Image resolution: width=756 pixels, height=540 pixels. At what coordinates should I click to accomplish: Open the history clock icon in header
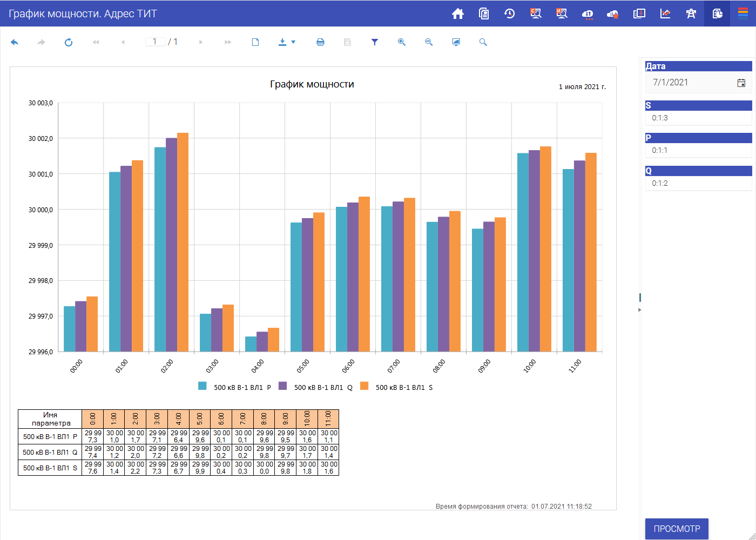click(509, 13)
